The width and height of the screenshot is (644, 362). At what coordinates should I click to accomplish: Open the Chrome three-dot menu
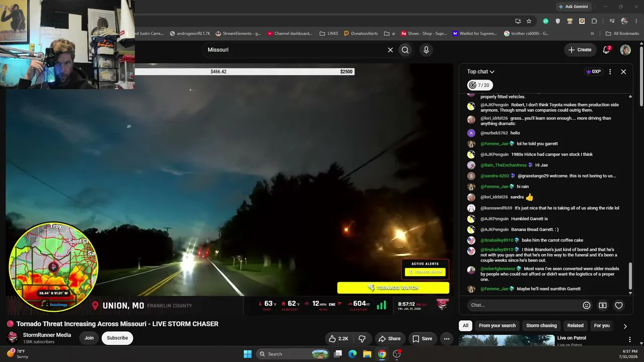[636, 21]
